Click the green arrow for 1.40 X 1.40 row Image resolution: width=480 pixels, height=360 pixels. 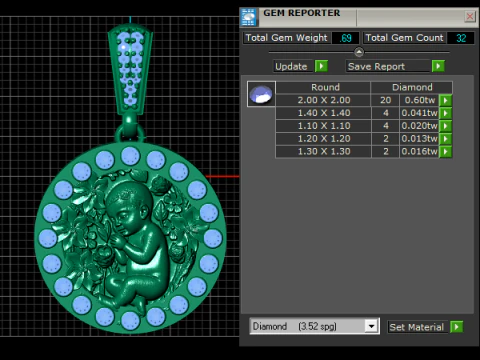click(446, 113)
